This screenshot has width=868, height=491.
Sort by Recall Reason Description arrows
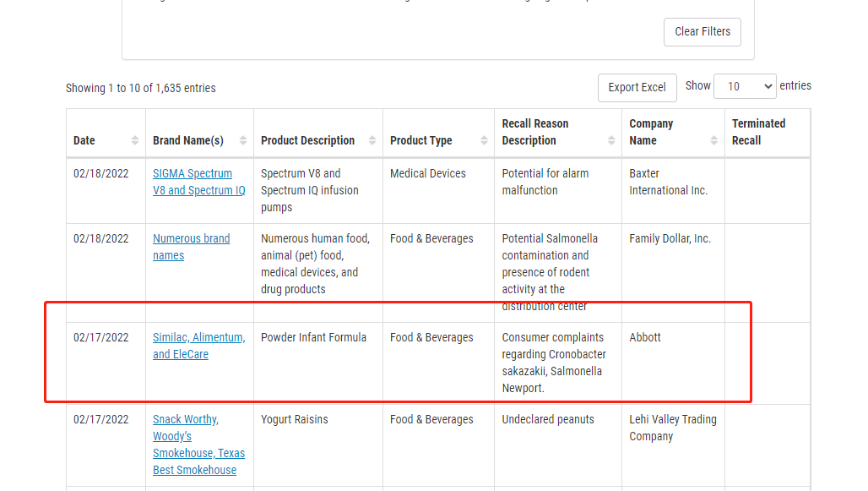(611, 141)
